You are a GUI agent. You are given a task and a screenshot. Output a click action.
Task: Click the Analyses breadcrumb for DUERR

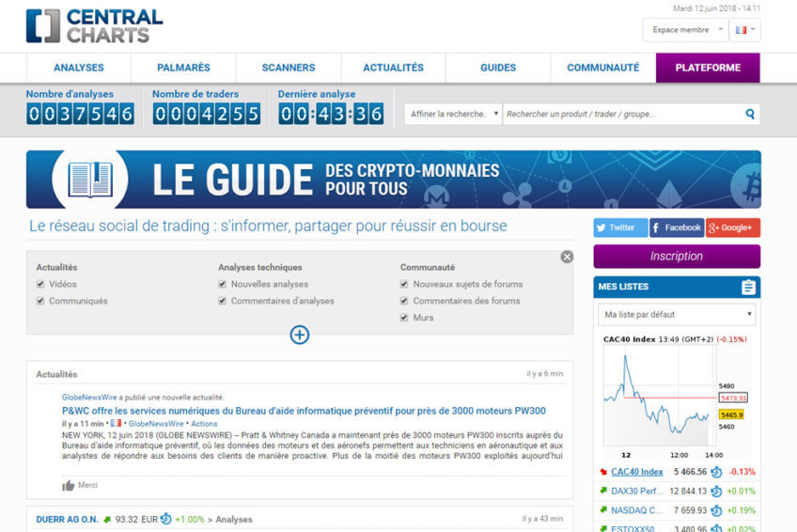(234, 519)
